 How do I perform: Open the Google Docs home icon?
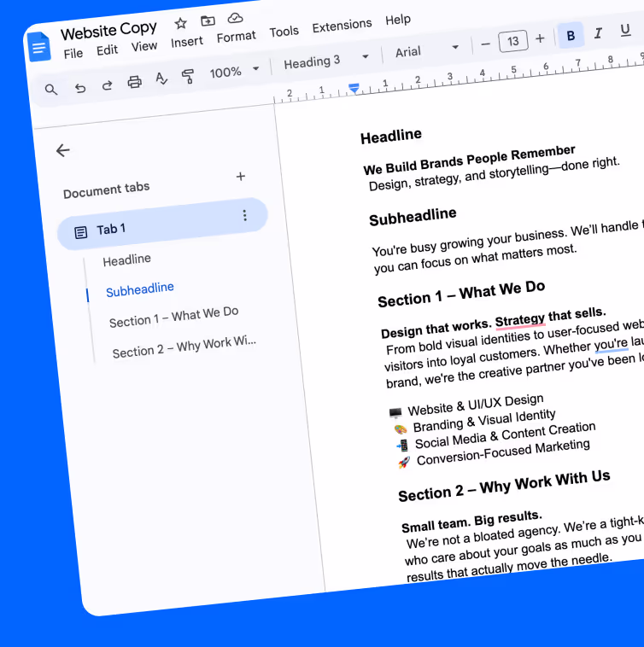tap(39, 47)
